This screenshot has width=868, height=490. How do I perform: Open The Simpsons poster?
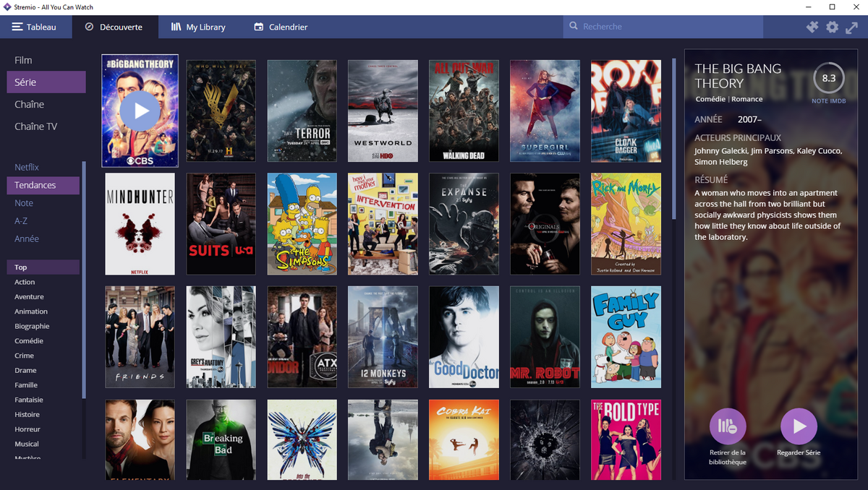tap(302, 224)
